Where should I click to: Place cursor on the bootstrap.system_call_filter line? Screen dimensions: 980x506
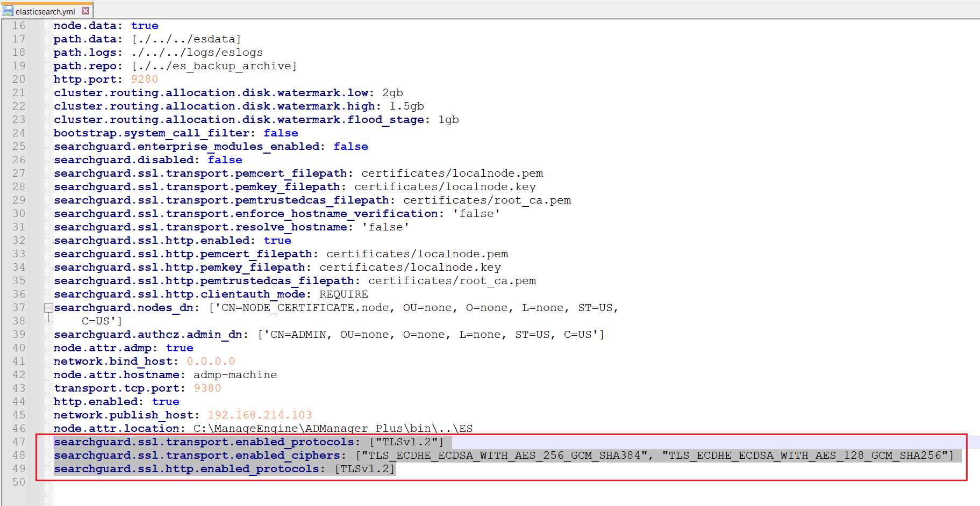click(176, 133)
